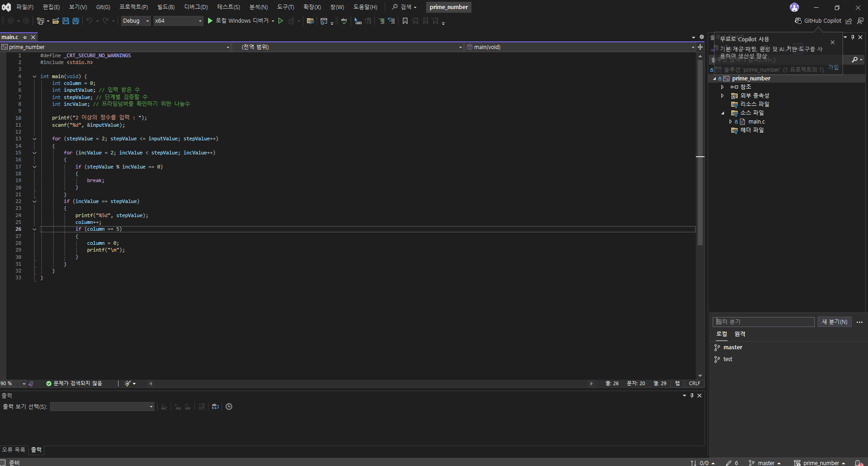Click the share feedback icon near Copilot

tap(848, 21)
